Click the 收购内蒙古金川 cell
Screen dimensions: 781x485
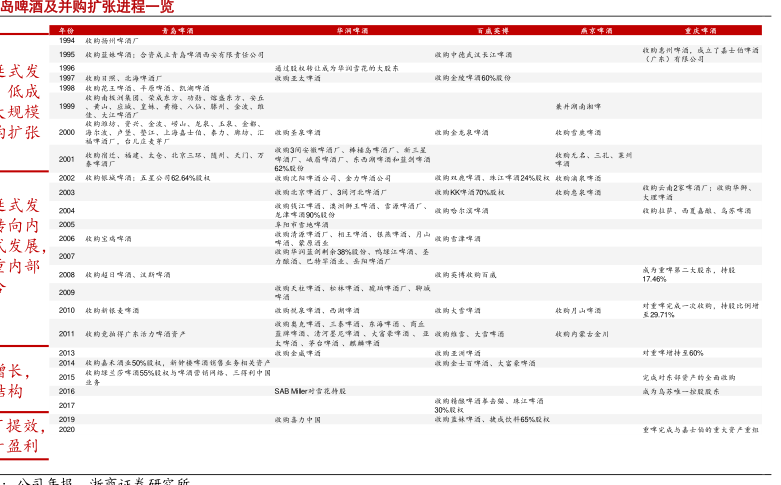point(582,334)
